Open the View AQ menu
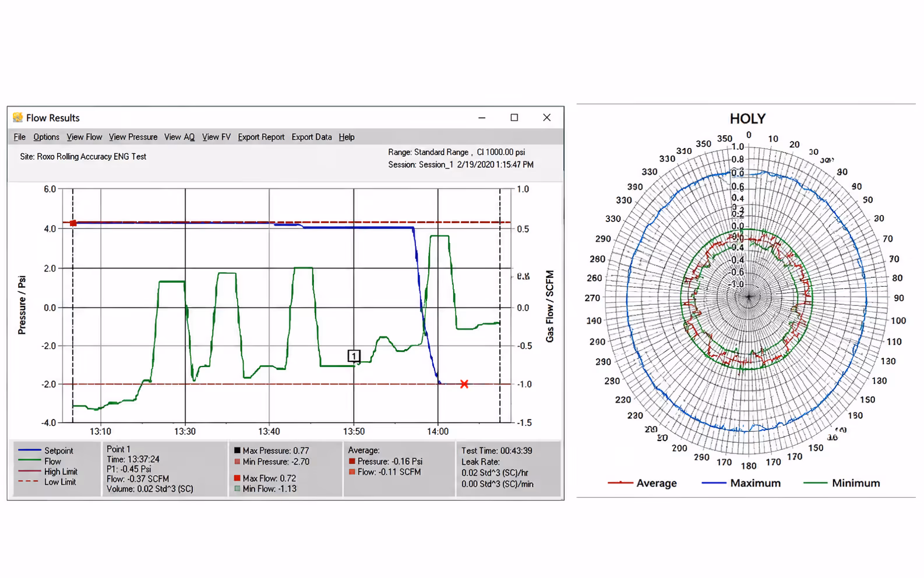 click(x=179, y=137)
